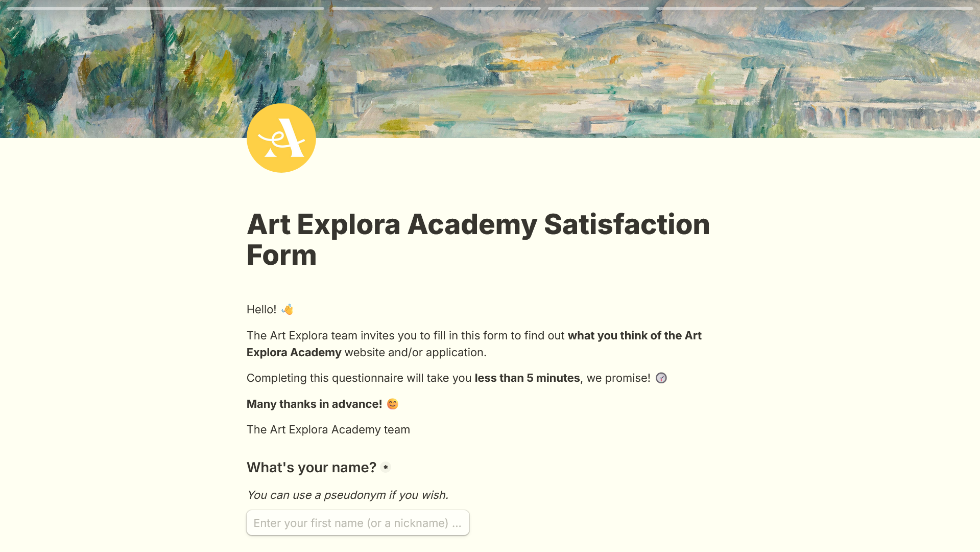This screenshot has height=552, width=980.
Task: Click the clock emoji after 'we promise'
Action: coord(661,378)
